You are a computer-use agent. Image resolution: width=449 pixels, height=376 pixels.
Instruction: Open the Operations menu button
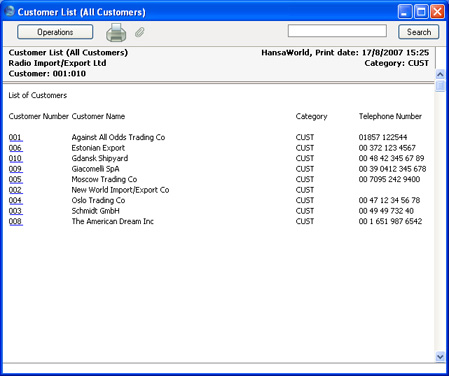(x=55, y=32)
